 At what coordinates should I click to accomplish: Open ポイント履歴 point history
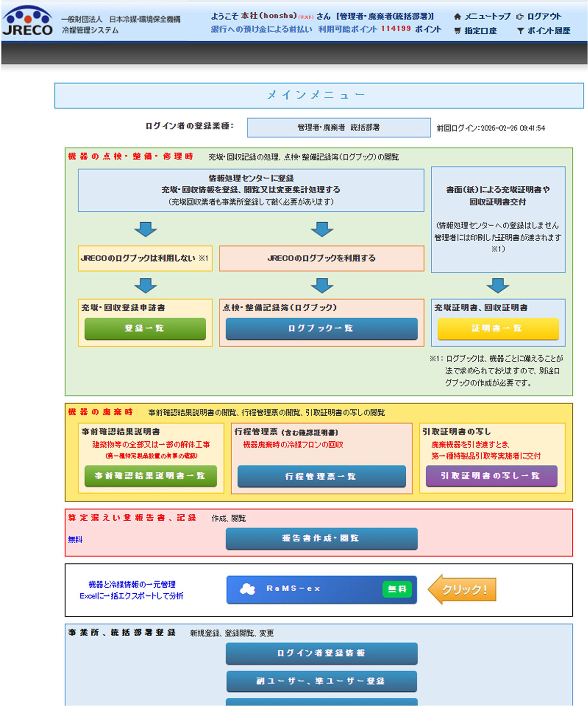(x=548, y=31)
